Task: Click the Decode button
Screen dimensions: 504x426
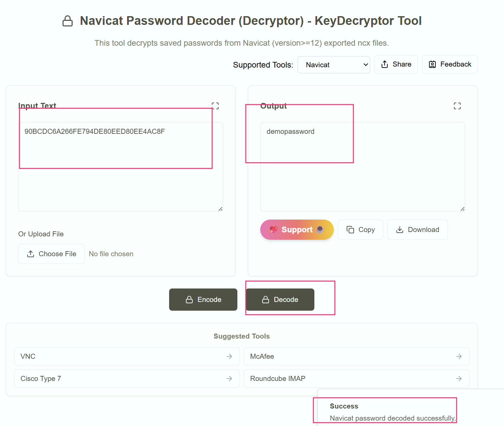Action: tap(280, 300)
